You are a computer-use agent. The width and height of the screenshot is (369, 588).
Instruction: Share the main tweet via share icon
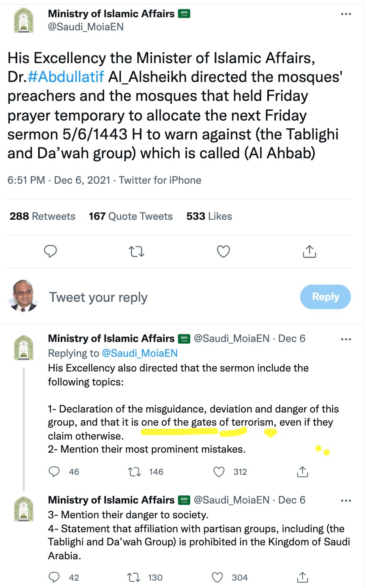pyautogui.click(x=309, y=251)
